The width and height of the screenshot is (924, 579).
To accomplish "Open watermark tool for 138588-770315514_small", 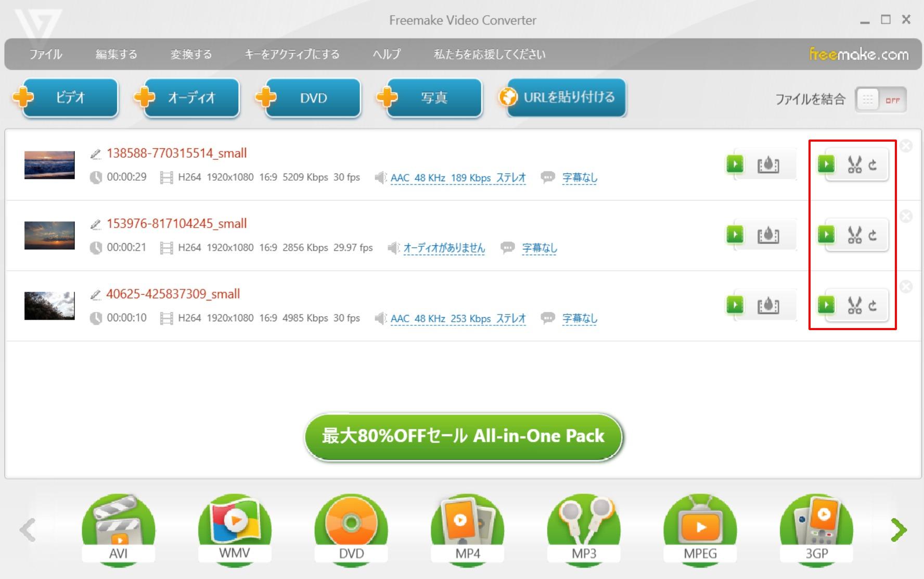I will click(768, 165).
